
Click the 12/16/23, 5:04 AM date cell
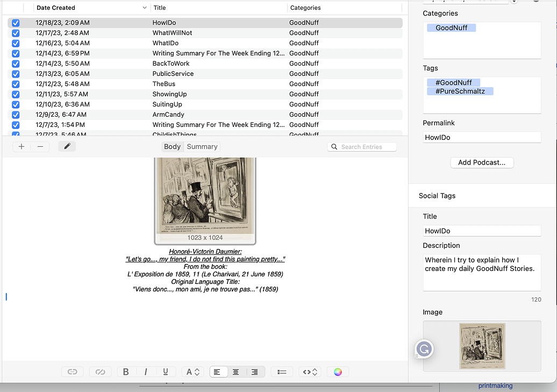pos(62,44)
